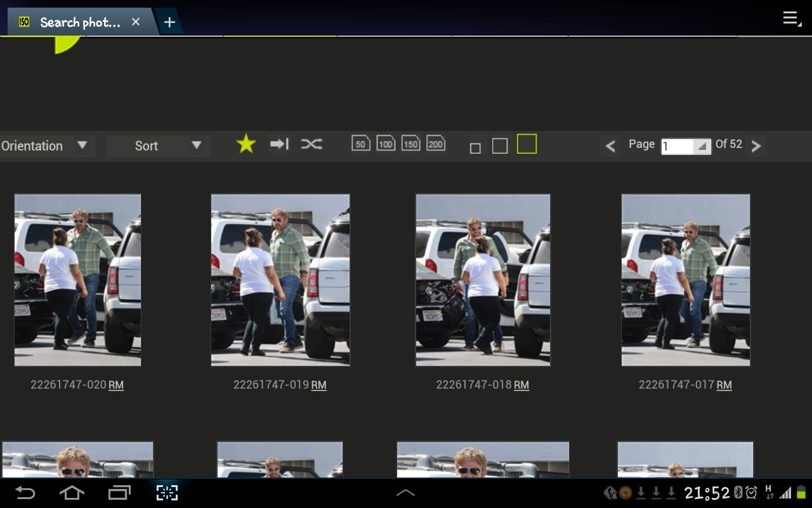Open photo thumbnail 22261747-018
The width and height of the screenshot is (812, 508).
point(483,280)
